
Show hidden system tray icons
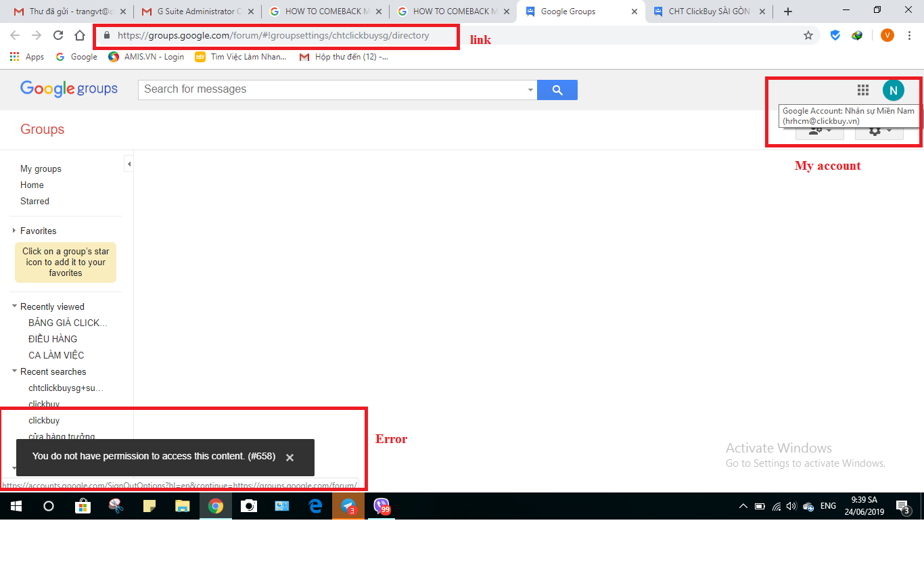[743, 506]
